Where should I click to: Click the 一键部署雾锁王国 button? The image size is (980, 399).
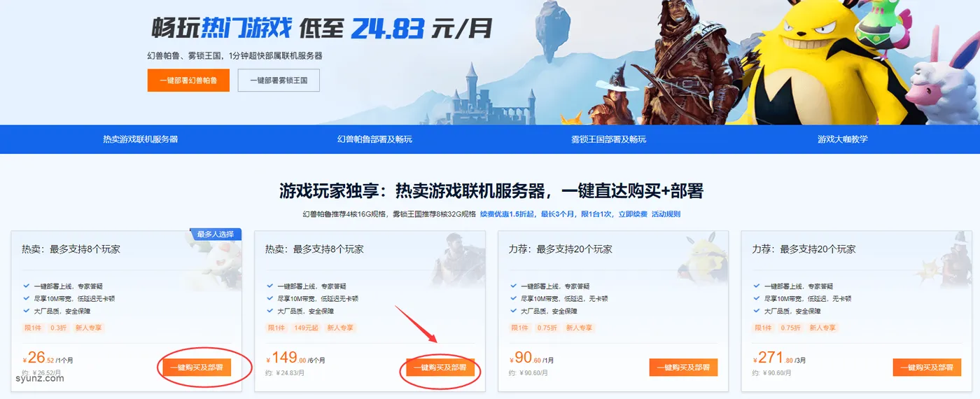coord(279,80)
